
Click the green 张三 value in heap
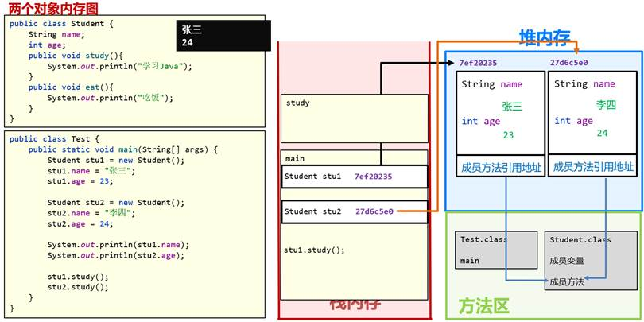click(512, 107)
